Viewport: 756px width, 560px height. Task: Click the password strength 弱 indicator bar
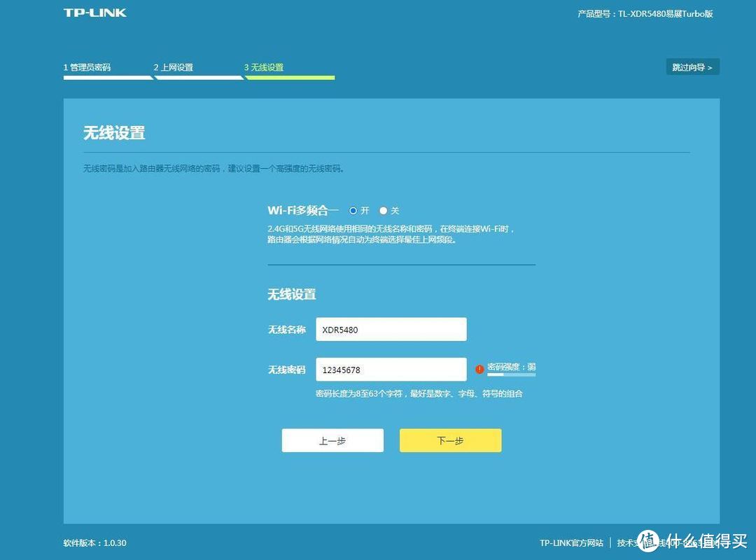pyautogui.click(x=513, y=375)
